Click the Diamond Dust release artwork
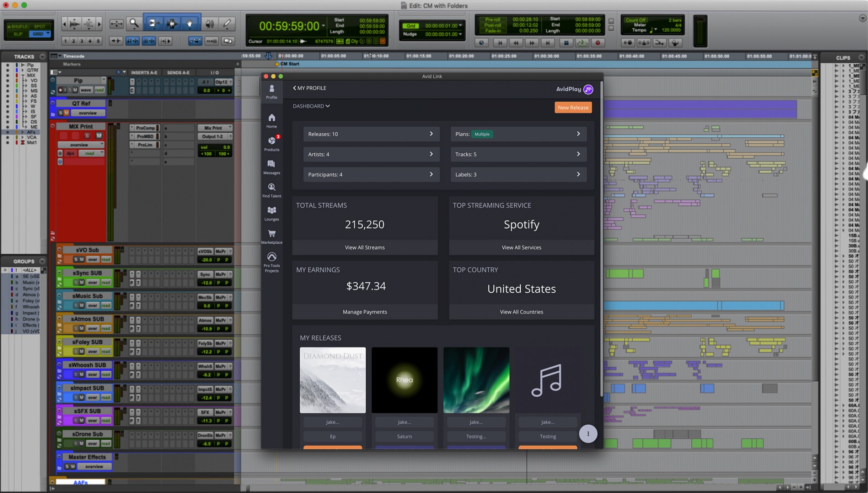The image size is (868, 493). tap(332, 380)
